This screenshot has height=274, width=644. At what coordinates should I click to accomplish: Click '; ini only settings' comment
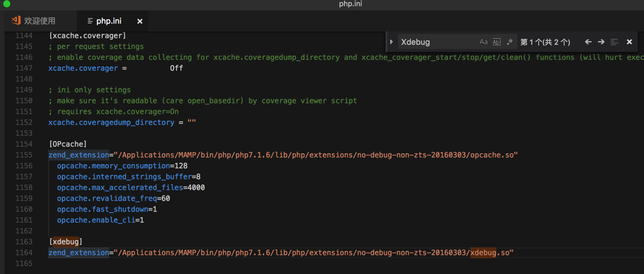[x=90, y=90]
